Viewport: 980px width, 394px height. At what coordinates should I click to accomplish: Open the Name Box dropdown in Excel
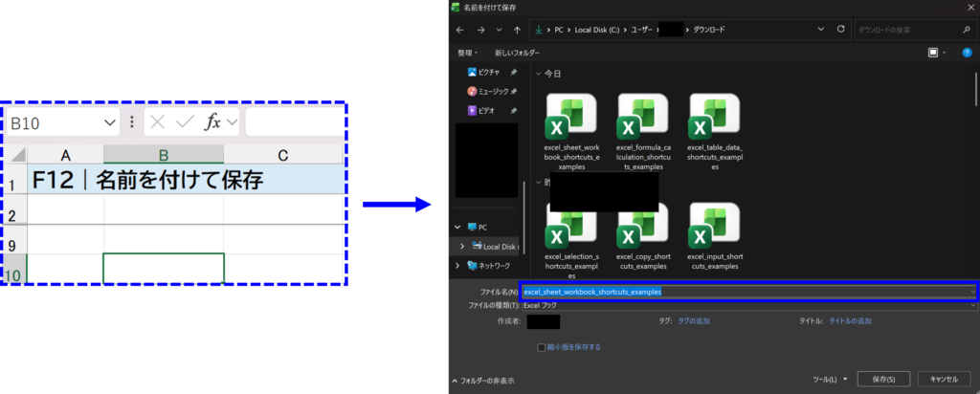(x=110, y=123)
